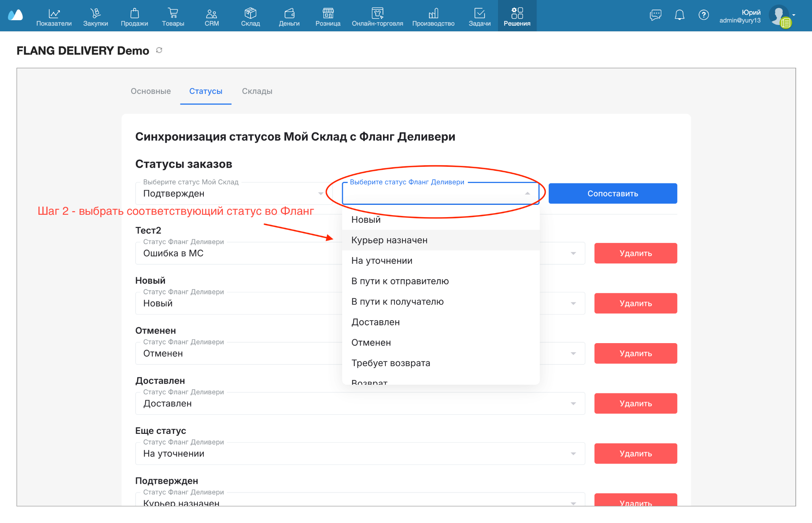Image resolution: width=812 pixels, height=523 pixels.
Task: Delete the Тест2 status mapping
Action: 636,253
